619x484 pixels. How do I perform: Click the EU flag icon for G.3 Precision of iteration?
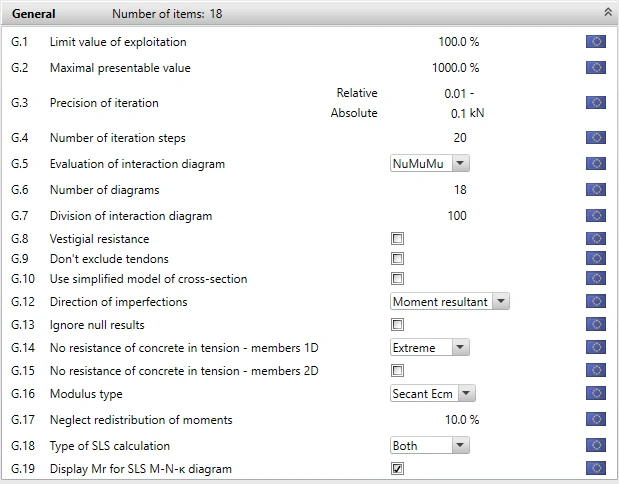pos(596,103)
